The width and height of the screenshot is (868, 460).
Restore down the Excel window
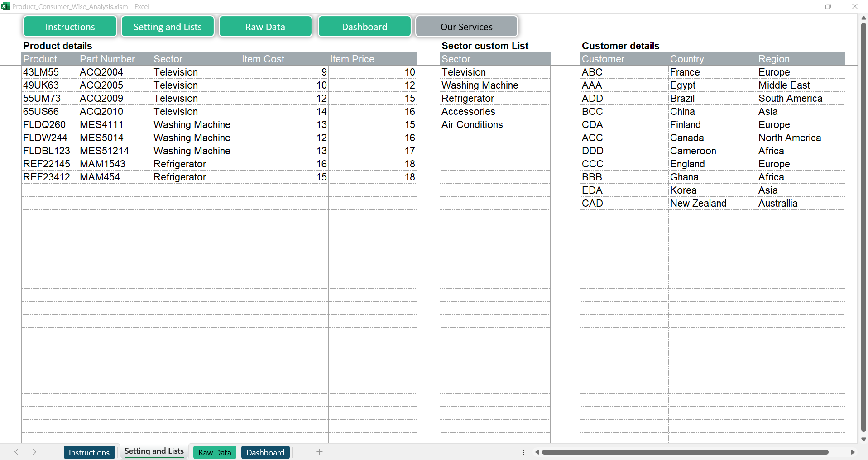[828, 6]
